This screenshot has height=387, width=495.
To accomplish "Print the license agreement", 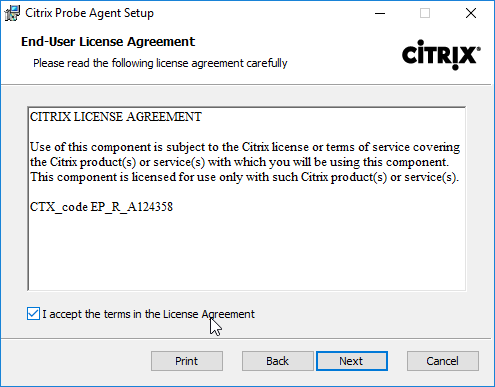I will tap(187, 361).
